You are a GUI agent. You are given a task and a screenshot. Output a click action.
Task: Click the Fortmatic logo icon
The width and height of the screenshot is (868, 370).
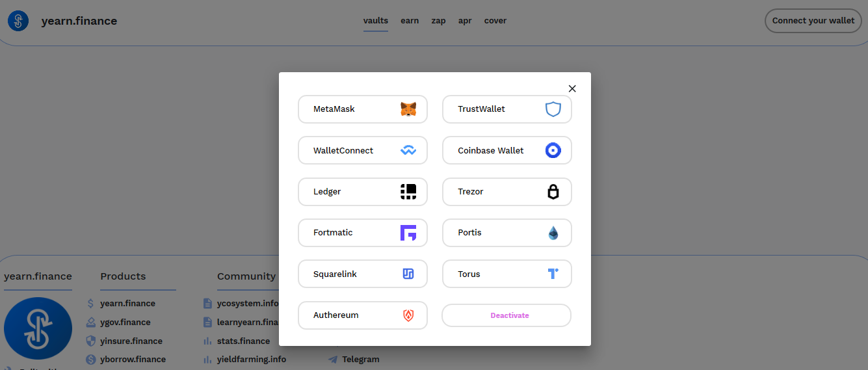(408, 233)
